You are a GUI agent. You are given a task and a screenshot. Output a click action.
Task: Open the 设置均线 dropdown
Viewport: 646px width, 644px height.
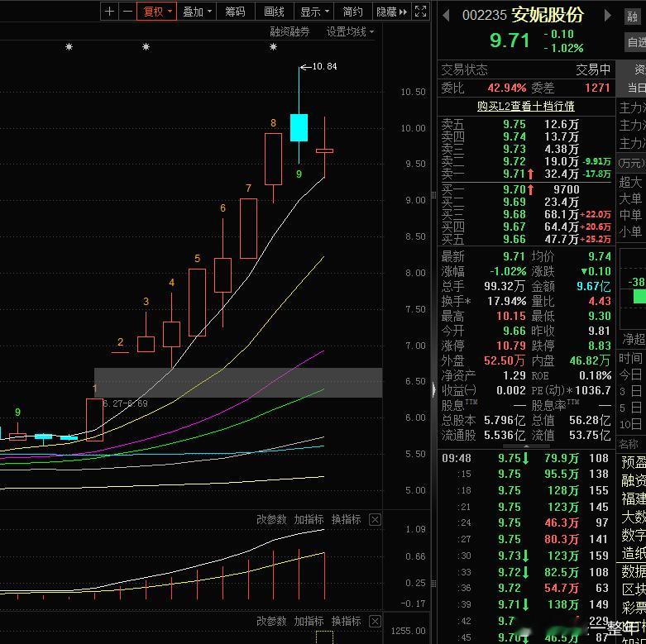(350, 31)
